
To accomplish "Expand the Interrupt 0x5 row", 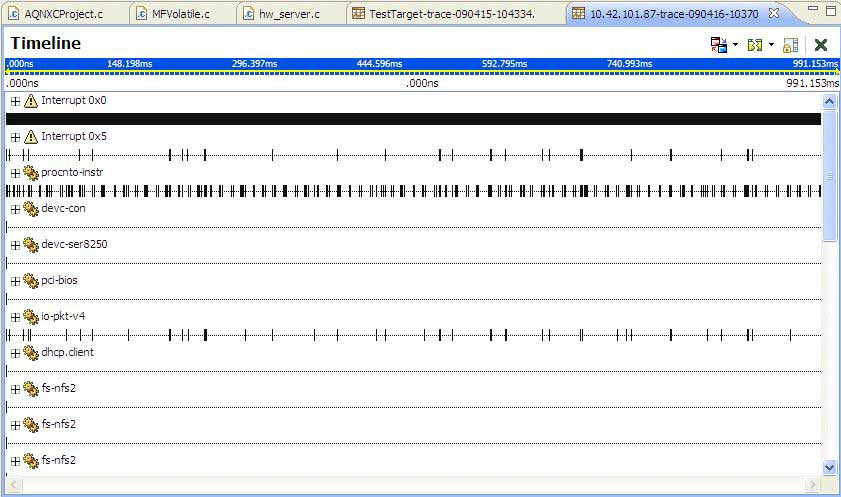I will click(x=15, y=137).
